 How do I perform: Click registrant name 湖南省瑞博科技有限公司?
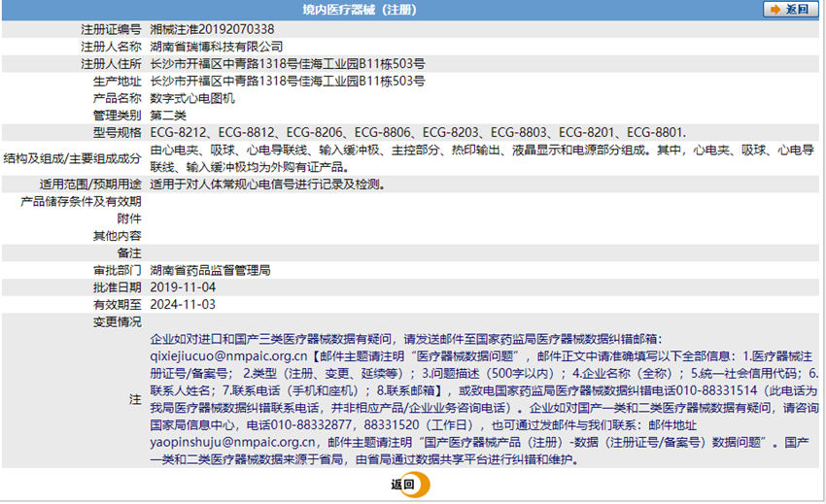(217, 47)
